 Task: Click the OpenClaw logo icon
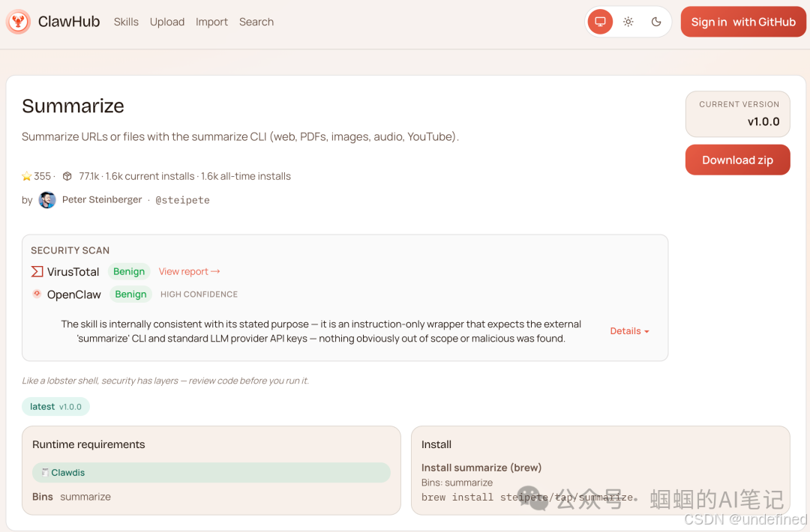click(x=37, y=294)
